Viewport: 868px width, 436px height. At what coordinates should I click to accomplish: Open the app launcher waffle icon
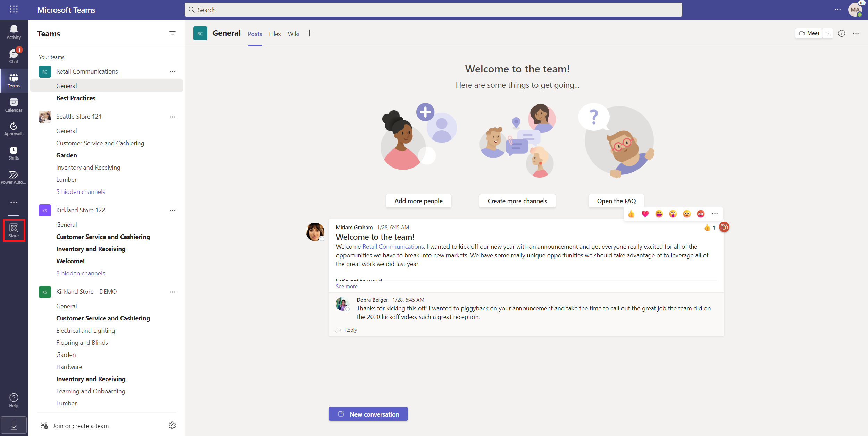(x=14, y=9)
